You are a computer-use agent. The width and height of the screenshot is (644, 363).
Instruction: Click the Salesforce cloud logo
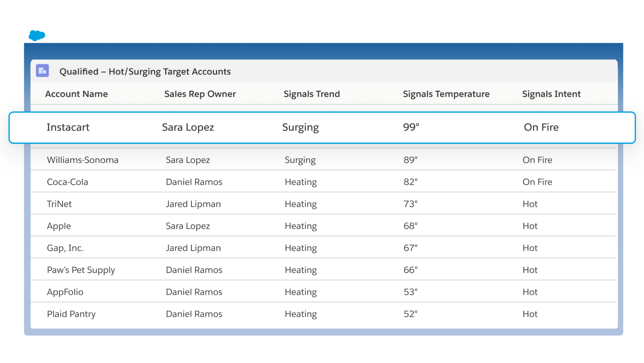[37, 36]
